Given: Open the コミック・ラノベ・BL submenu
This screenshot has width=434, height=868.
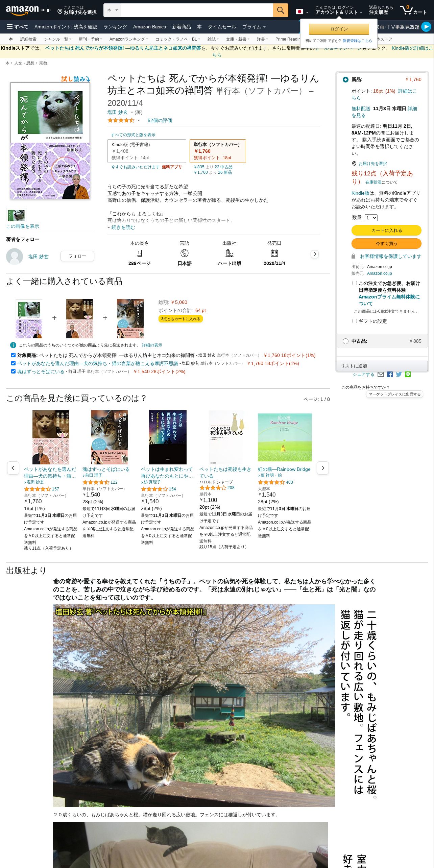Looking at the screenshot, I should coord(178,39).
